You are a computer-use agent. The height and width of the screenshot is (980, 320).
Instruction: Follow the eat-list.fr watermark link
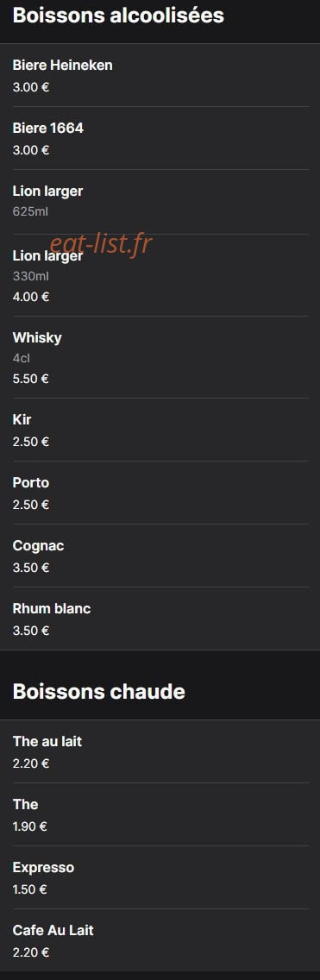point(101,244)
